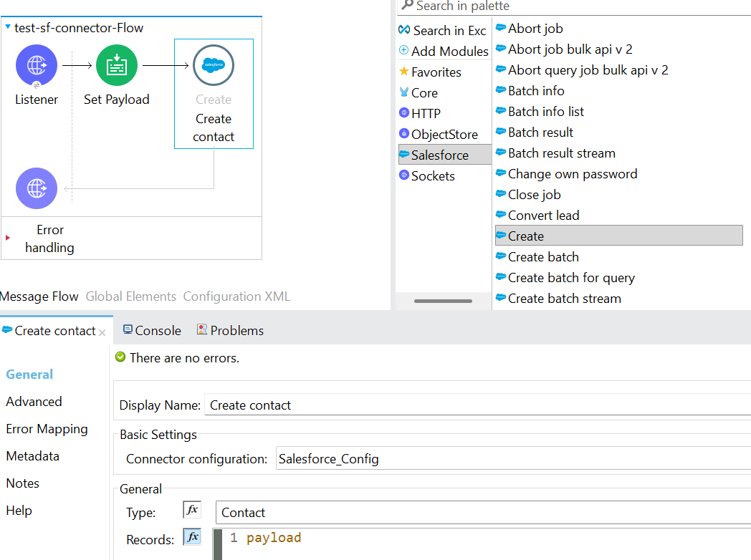This screenshot has width=751, height=560.
Task: Toggle expression mode for Records field
Action: tap(192, 537)
